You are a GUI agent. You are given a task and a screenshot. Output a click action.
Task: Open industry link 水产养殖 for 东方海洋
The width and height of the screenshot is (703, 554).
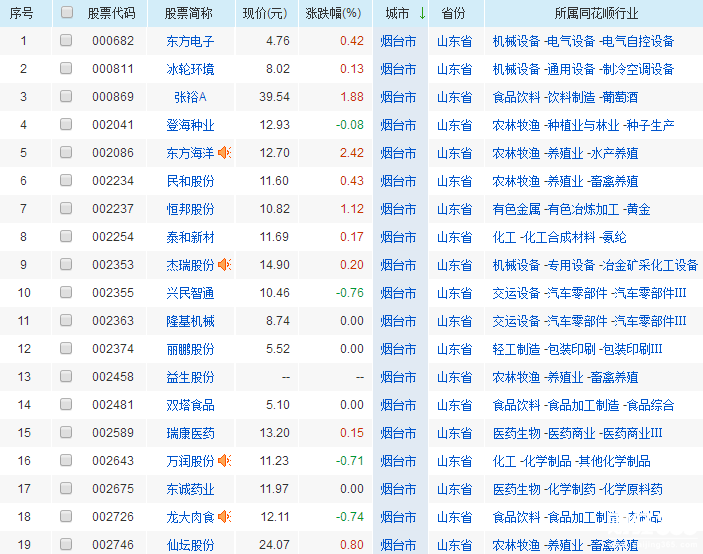coord(614,153)
